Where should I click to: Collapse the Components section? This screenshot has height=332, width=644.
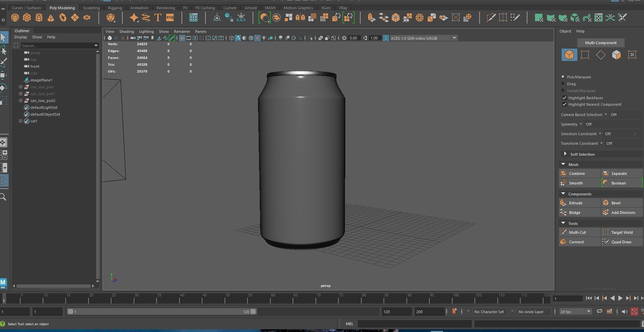tap(563, 194)
